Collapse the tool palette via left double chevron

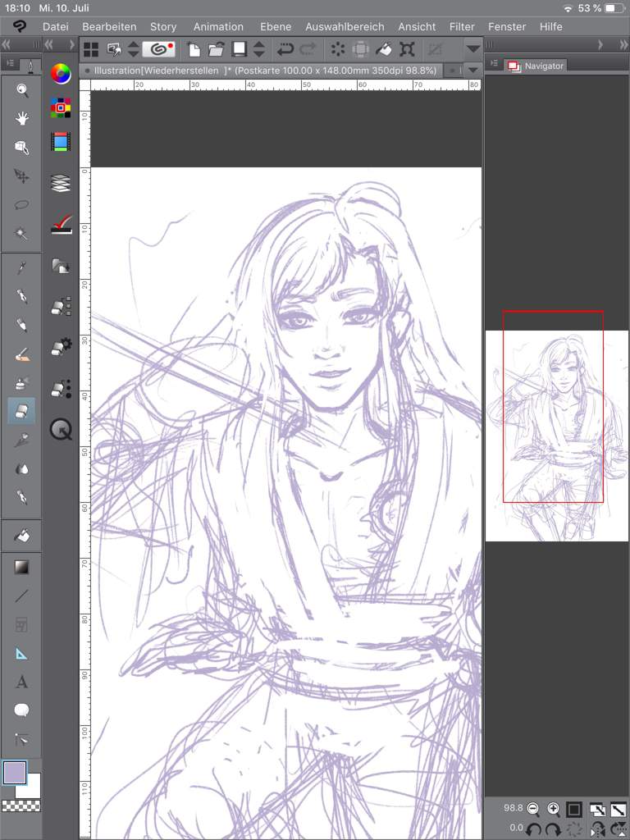(7, 45)
